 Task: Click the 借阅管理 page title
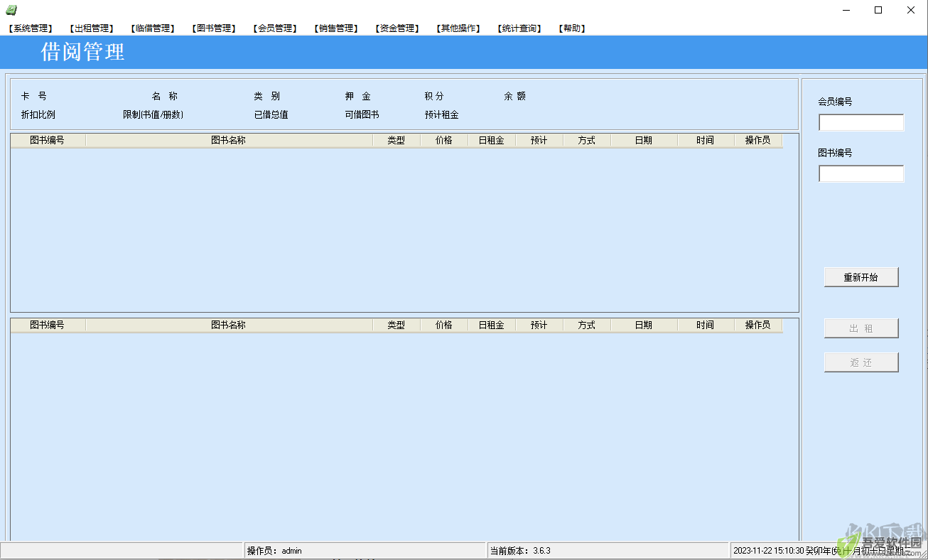pyautogui.click(x=83, y=52)
